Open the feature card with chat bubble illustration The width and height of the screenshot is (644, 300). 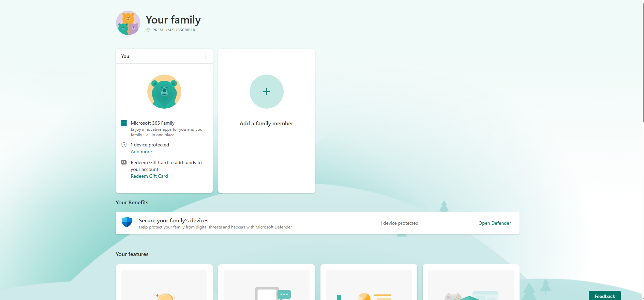pyautogui.click(x=267, y=283)
